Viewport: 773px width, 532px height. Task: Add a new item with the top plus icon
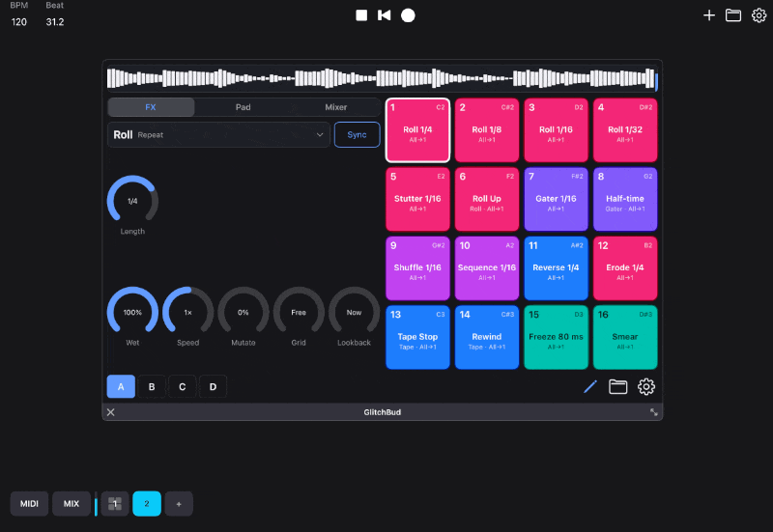(x=709, y=15)
